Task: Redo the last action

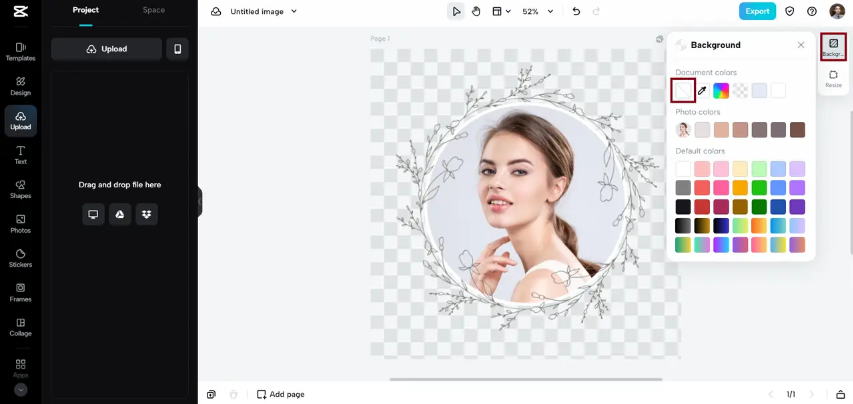Action: tap(596, 11)
